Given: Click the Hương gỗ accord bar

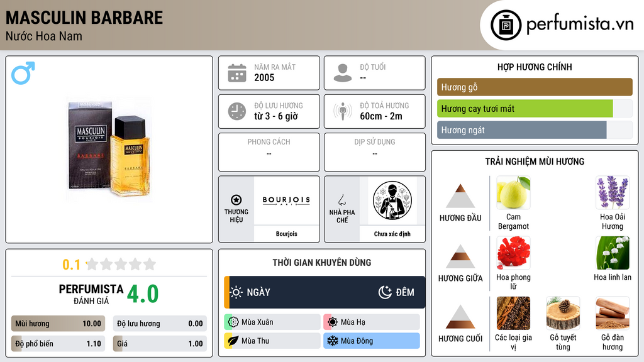Looking at the screenshot, I should click(x=535, y=87).
